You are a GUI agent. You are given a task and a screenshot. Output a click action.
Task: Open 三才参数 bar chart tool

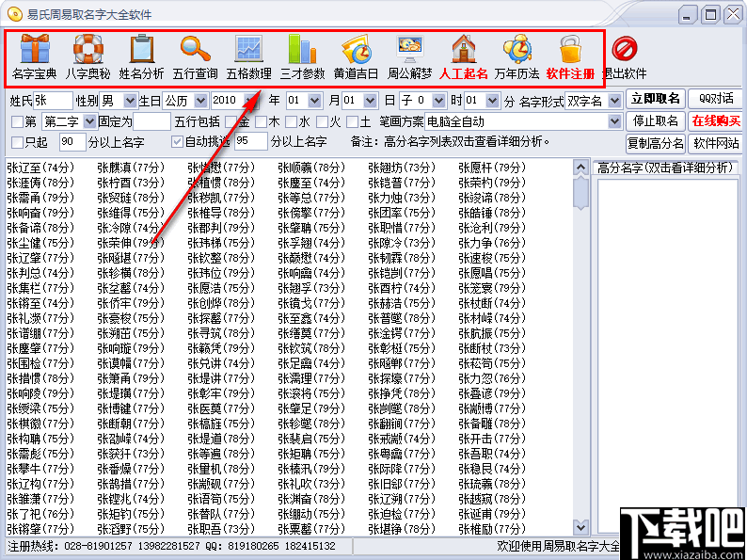pos(302,49)
